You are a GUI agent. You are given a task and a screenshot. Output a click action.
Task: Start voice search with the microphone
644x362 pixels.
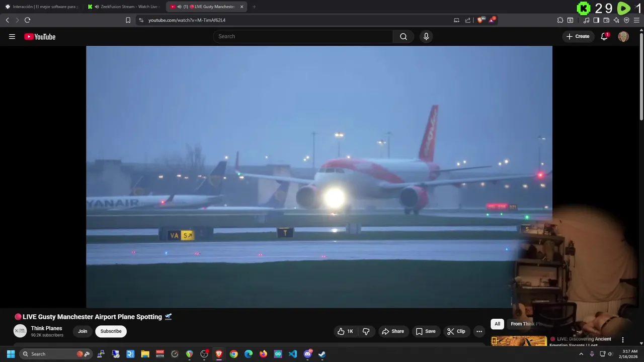426,36
